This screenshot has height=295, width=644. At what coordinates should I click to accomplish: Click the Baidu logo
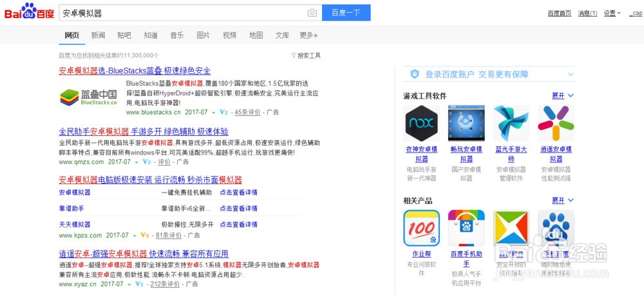pyautogui.click(x=29, y=12)
